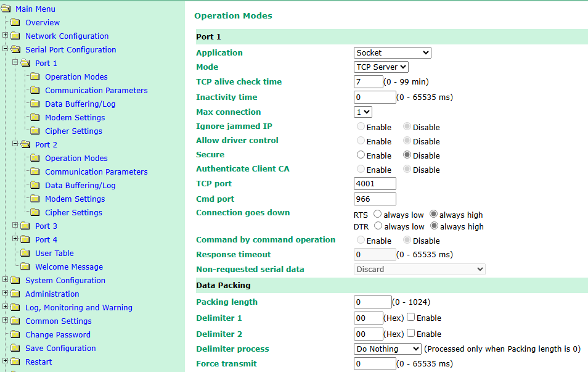Open the Mode dropdown showing TCP Server

381,67
